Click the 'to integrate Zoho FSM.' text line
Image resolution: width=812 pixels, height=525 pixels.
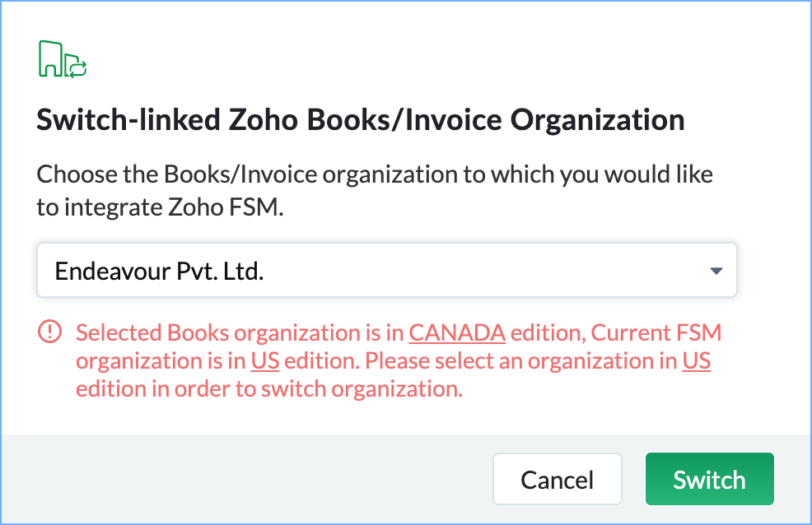(x=159, y=208)
